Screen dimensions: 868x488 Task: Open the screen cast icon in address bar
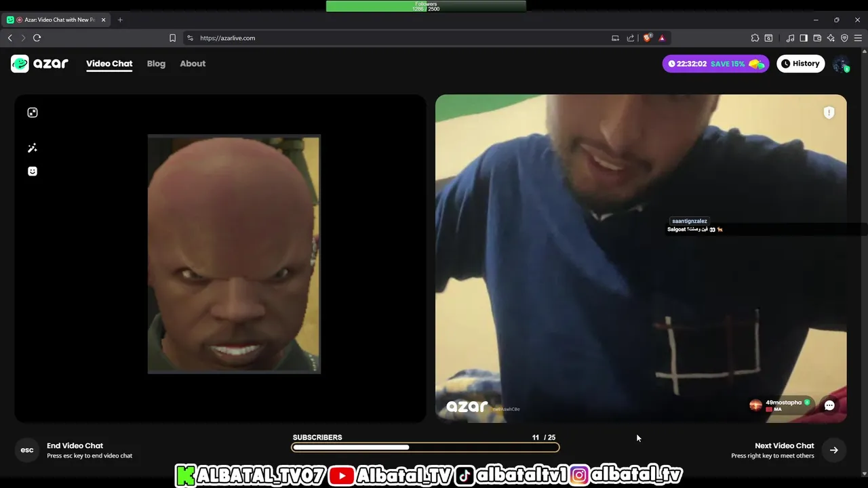click(615, 38)
